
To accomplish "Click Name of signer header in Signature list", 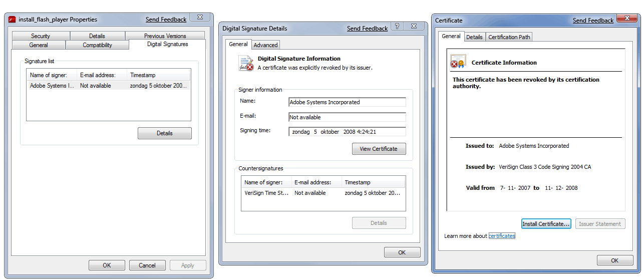I will [x=52, y=75].
